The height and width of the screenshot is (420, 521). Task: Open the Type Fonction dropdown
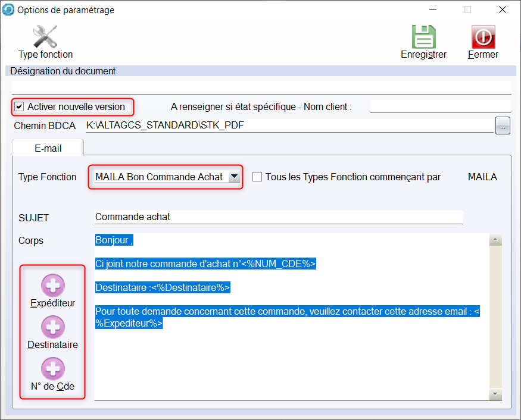tap(235, 177)
